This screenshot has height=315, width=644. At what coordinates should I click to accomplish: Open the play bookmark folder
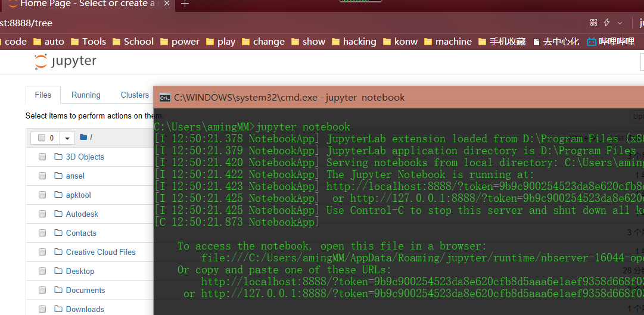pos(220,42)
